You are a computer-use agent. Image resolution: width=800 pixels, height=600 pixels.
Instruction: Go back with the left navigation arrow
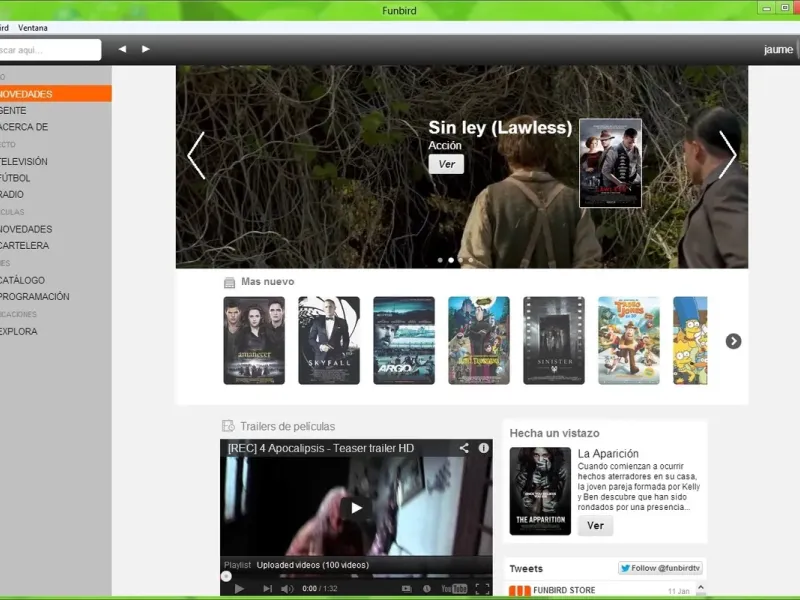pyautogui.click(x=122, y=49)
